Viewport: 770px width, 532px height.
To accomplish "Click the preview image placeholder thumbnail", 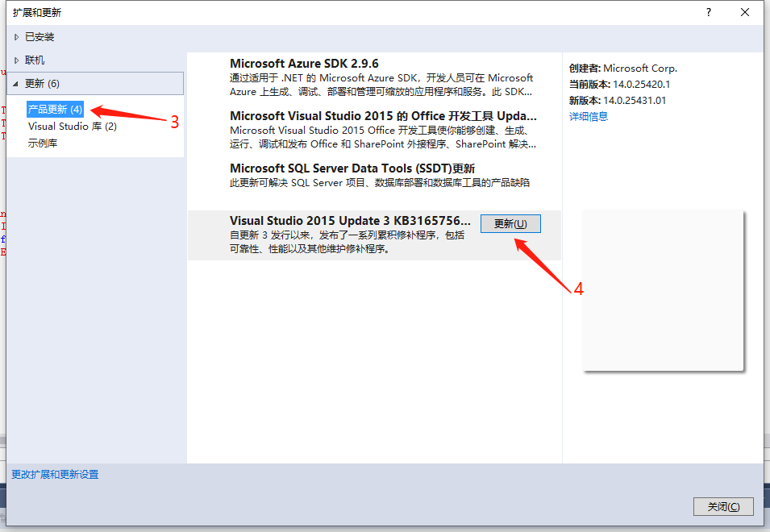I will point(663,290).
